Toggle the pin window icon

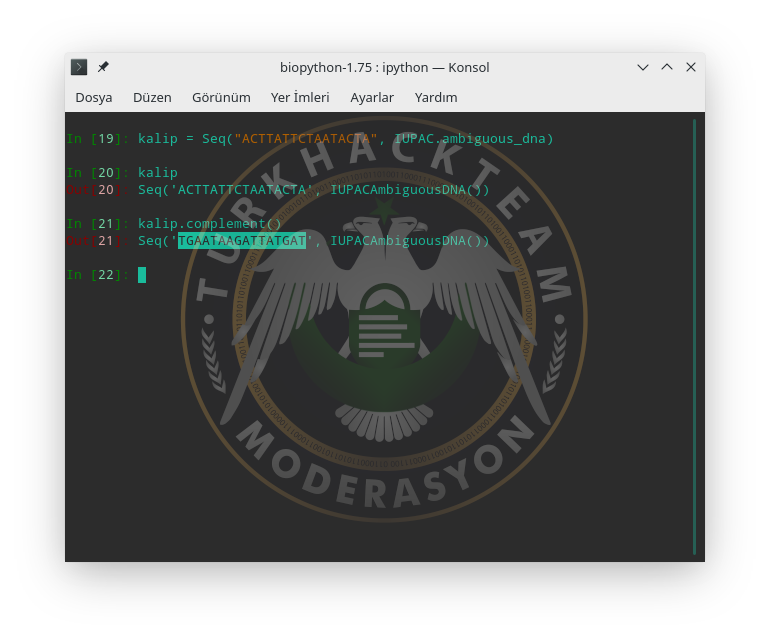click(103, 67)
